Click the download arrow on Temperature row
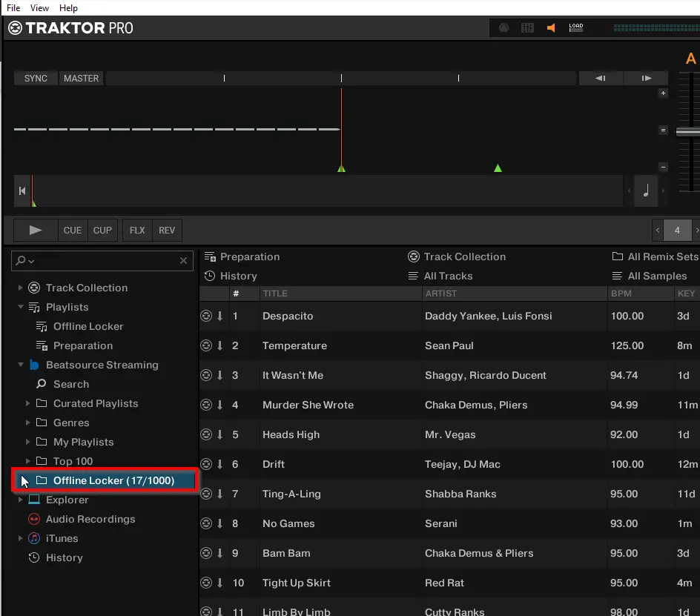700x616 pixels. pos(219,345)
